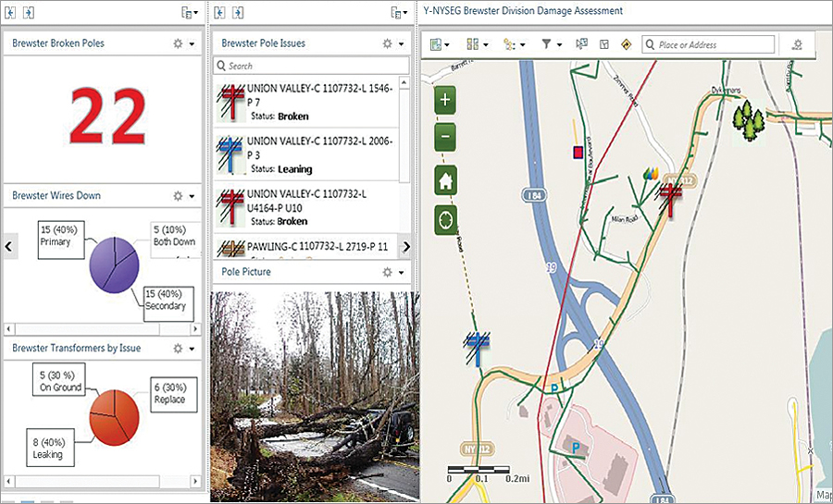Click the I 84 highway shield on the map
The width and height of the screenshot is (833, 504).
pyautogui.click(x=533, y=195)
